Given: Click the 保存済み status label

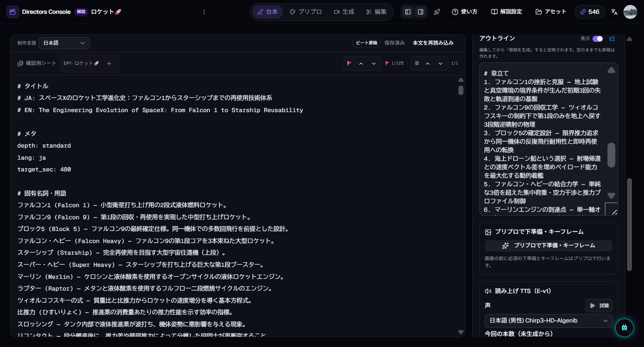Looking at the screenshot, I should [395, 43].
